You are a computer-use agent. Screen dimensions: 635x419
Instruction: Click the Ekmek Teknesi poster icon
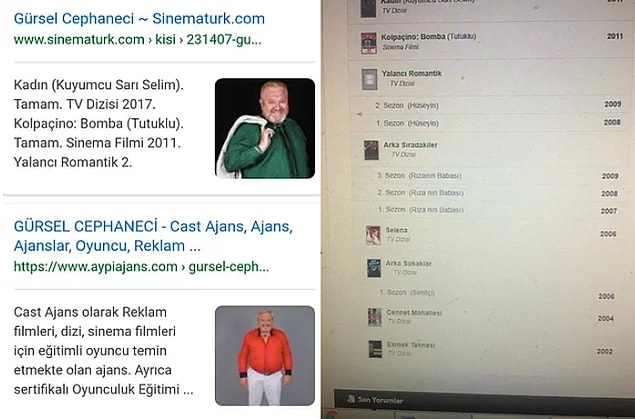pos(375,349)
